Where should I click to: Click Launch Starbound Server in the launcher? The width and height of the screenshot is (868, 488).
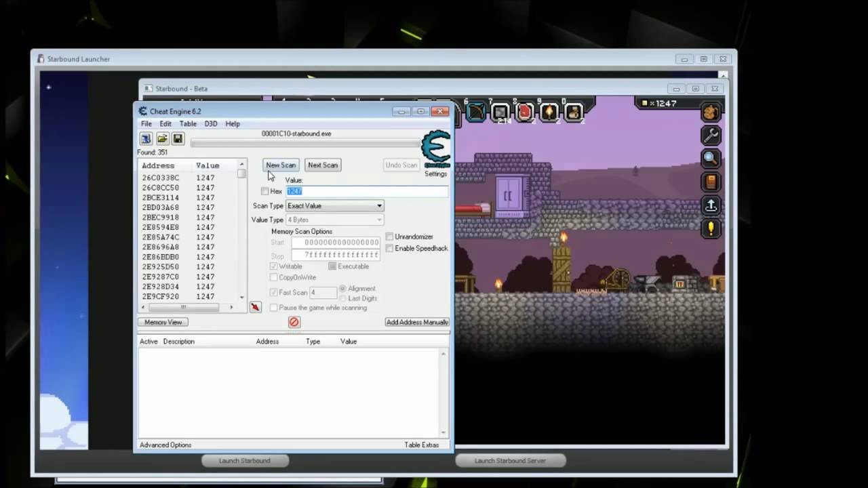(x=510, y=461)
